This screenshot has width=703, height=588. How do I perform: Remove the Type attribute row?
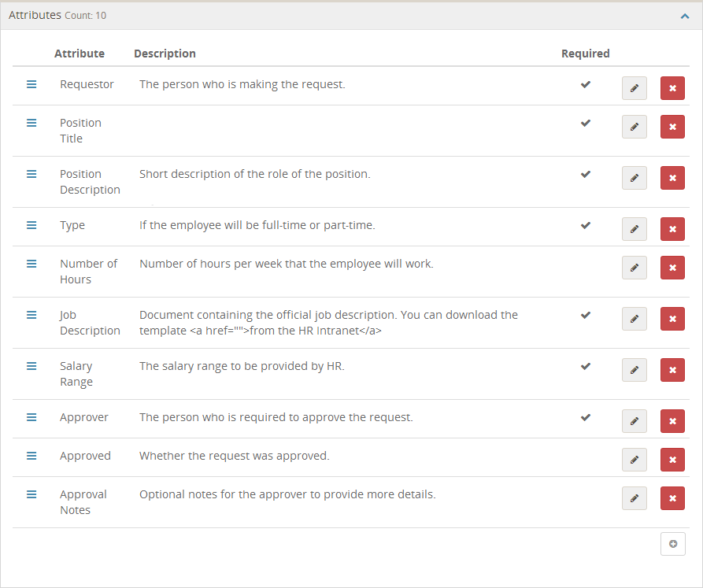tap(672, 229)
